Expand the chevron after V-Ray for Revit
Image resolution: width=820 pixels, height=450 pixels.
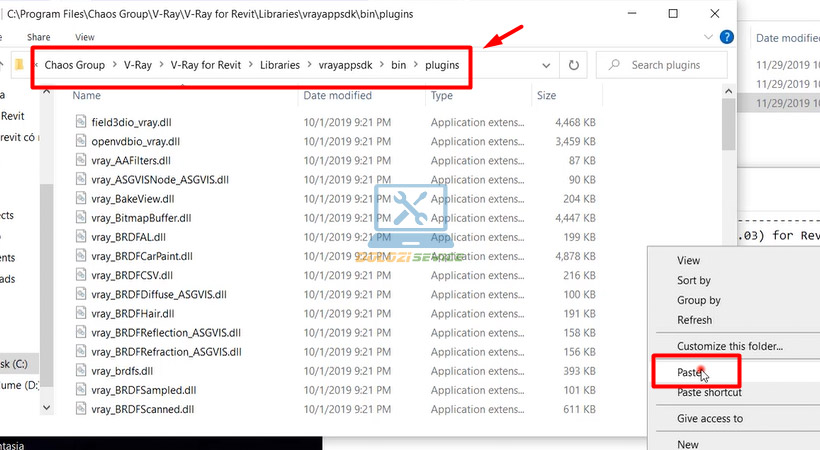(250, 65)
